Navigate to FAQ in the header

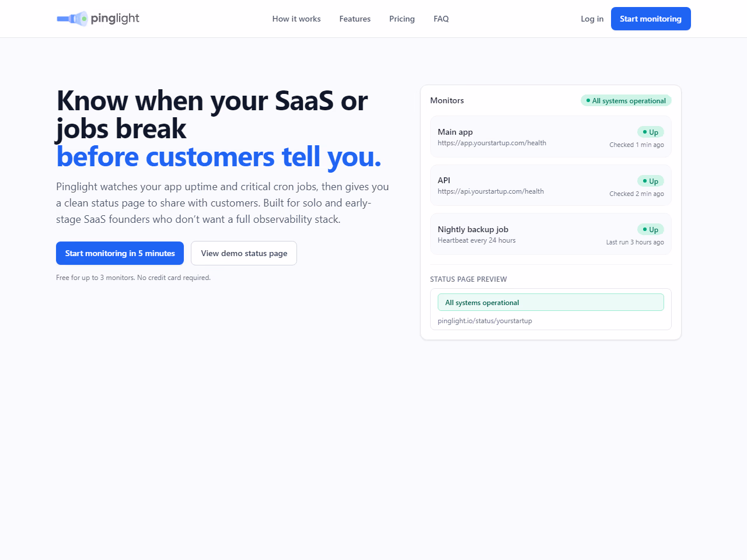[441, 19]
